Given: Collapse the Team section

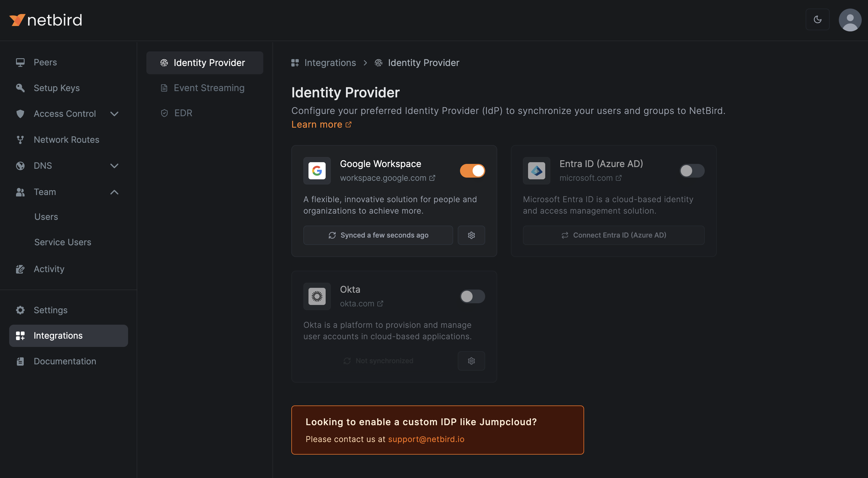Looking at the screenshot, I should point(114,192).
